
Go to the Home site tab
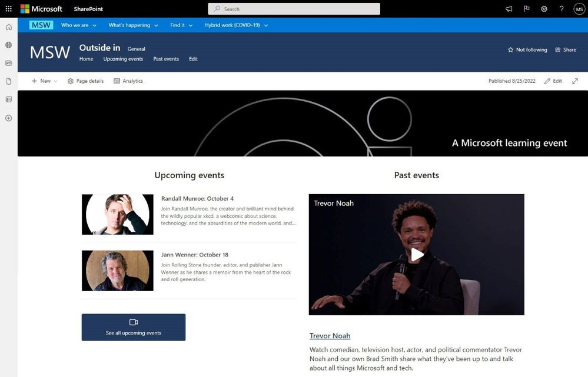pyautogui.click(x=87, y=59)
